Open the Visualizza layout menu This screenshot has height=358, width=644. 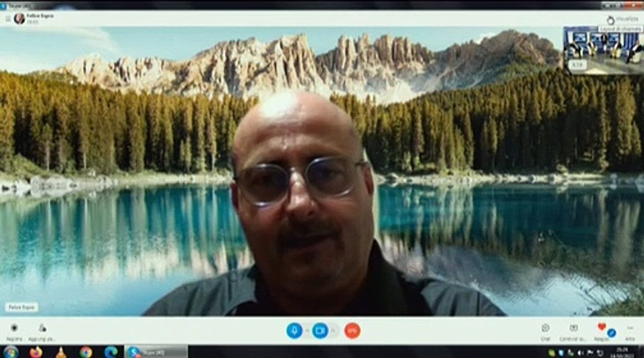[x=623, y=19]
